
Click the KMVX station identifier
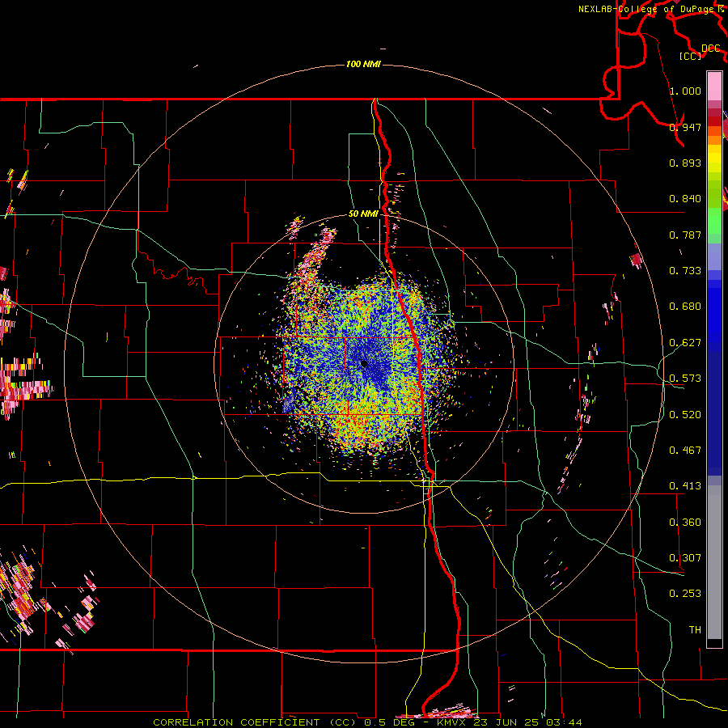pos(453,722)
